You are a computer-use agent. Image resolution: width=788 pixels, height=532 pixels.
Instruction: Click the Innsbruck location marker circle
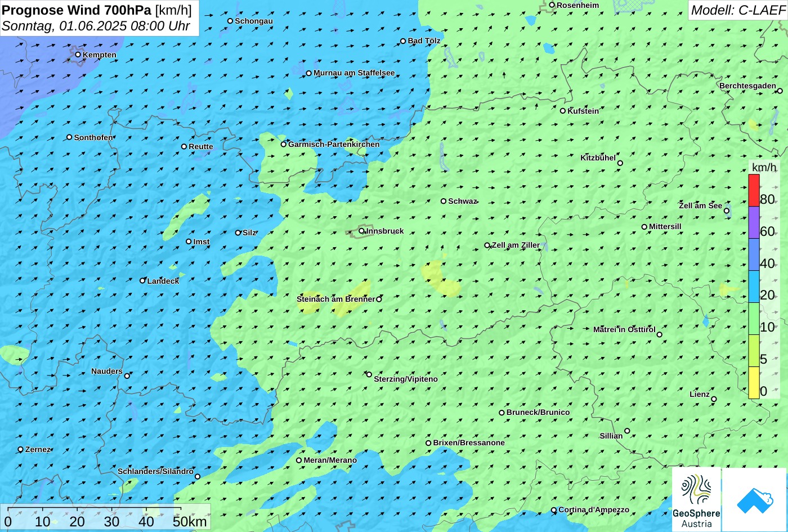click(361, 231)
